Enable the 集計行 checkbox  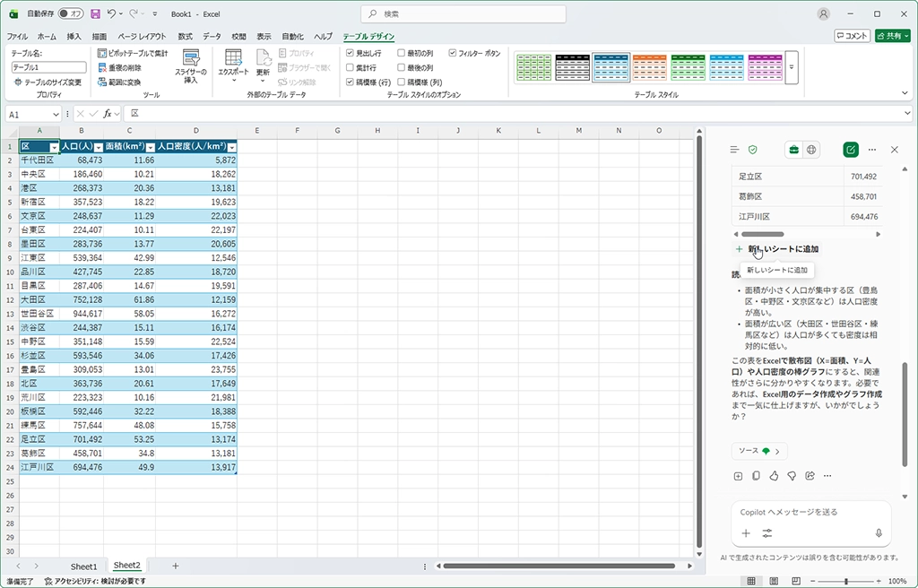[350, 67]
